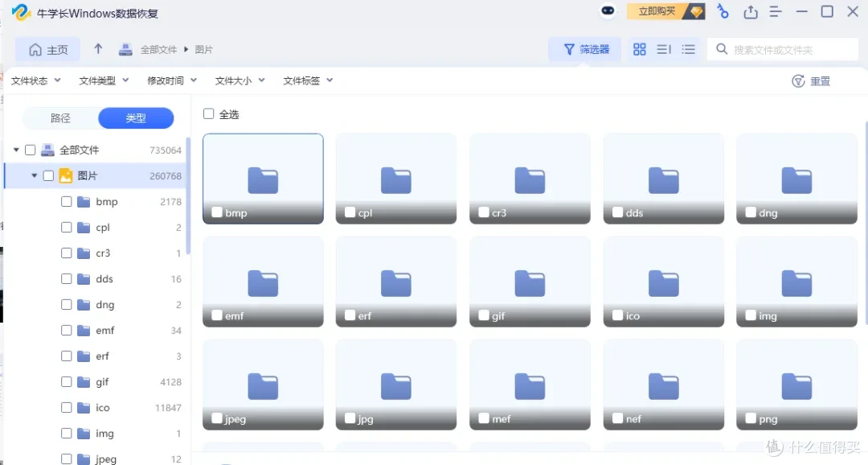Select the cr3 row in sidebar tree

pyautogui.click(x=96, y=253)
